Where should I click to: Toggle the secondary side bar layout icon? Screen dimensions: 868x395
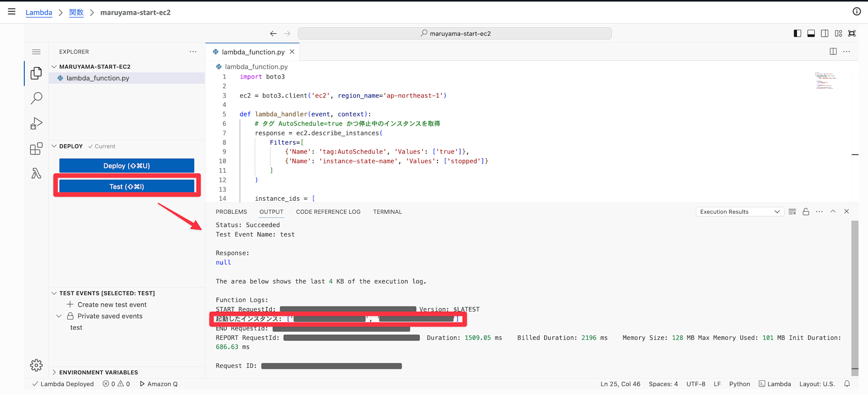pyautogui.click(x=825, y=33)
